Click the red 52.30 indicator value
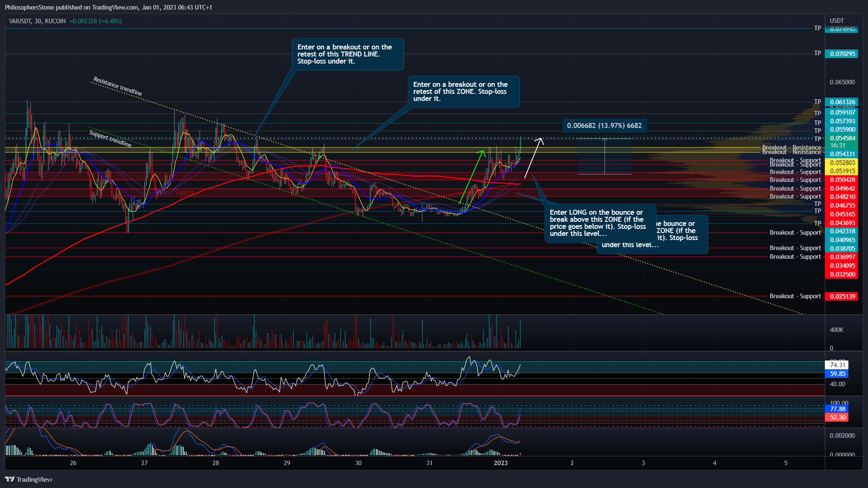Screen dimensions: 868x488 click(837, 417)
